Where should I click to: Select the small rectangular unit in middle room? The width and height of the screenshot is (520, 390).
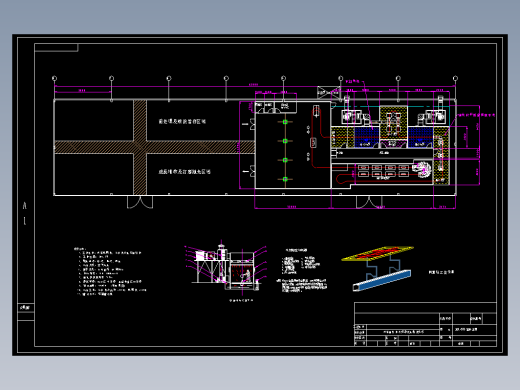(313, 143)
